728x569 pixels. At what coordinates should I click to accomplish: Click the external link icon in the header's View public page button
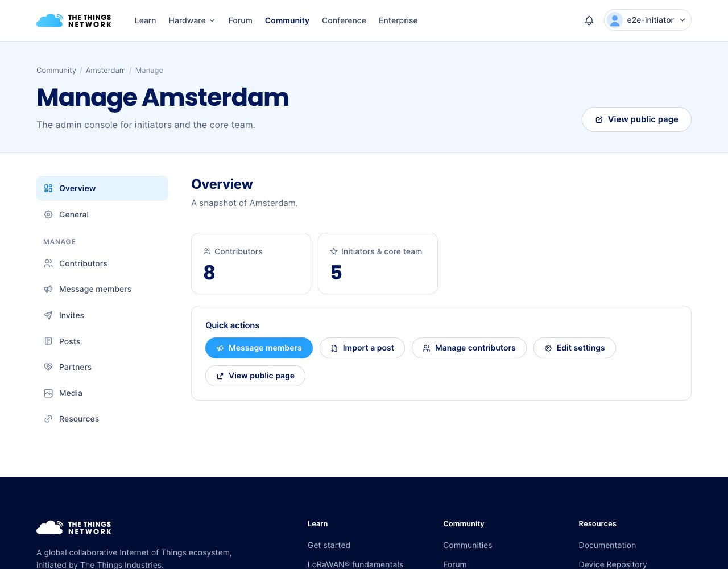click(599, 119)
